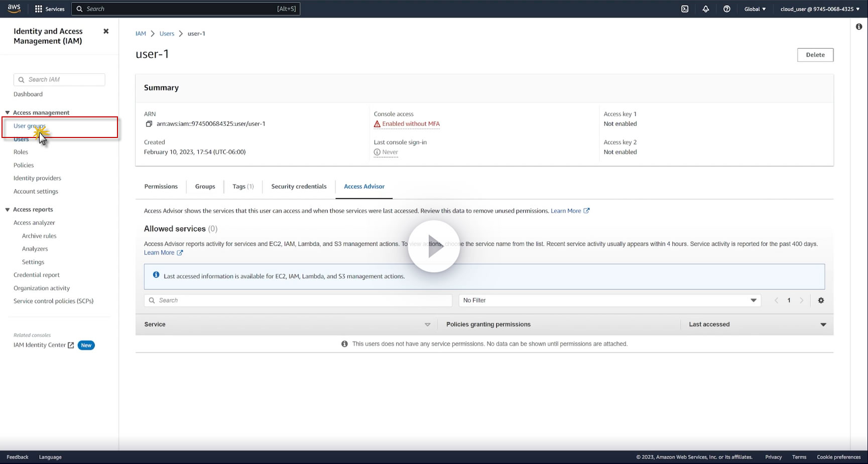Go to the previous results page
The image size is (868, 464).
coord(777,300)
